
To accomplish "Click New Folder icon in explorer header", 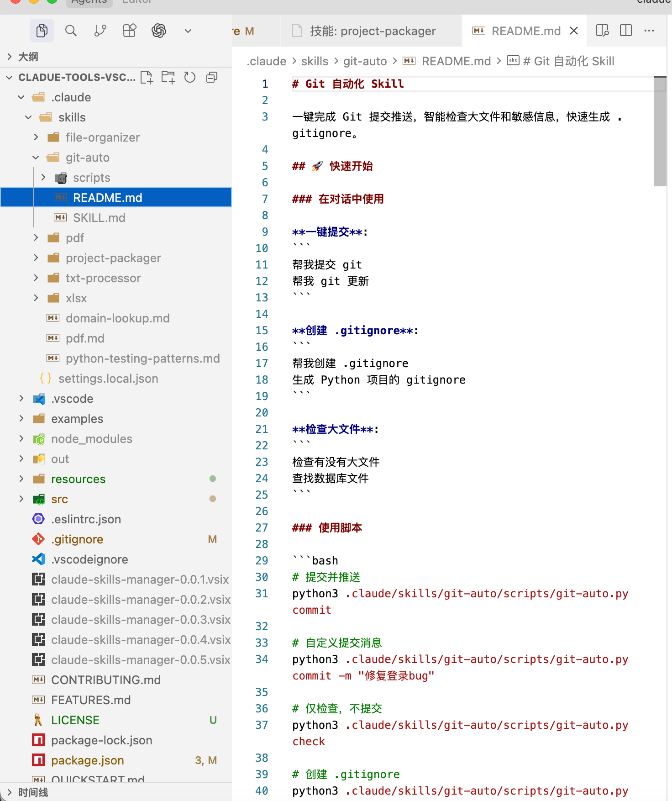I will (168, 77).
